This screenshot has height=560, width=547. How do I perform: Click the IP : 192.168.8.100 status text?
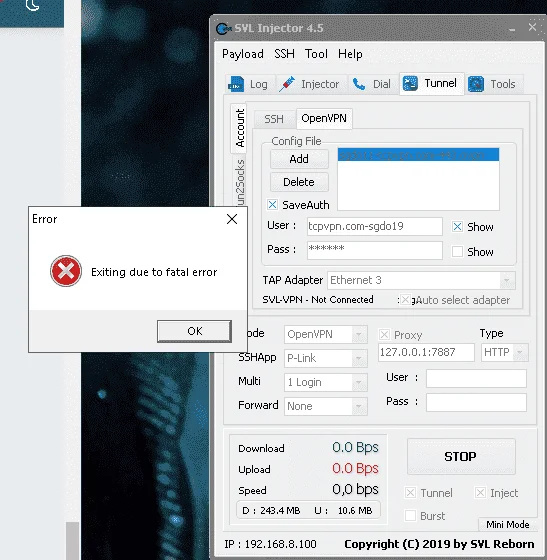point(270,544)
